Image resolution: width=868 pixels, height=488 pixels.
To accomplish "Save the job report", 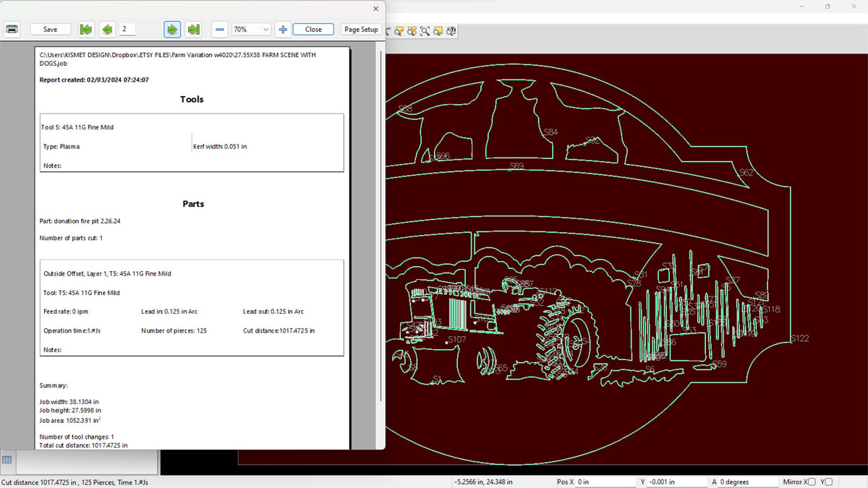I will click(50, 30).
